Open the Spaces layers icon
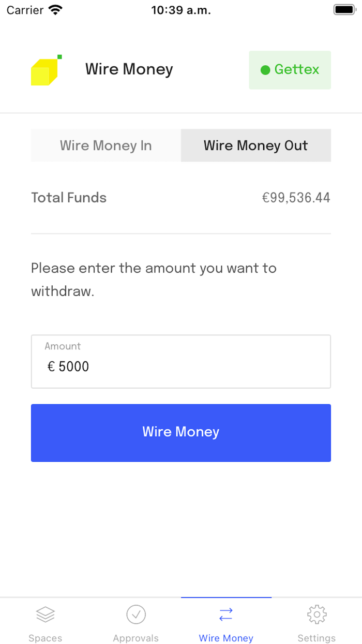 pyautogui.click(x=46, y=614)
